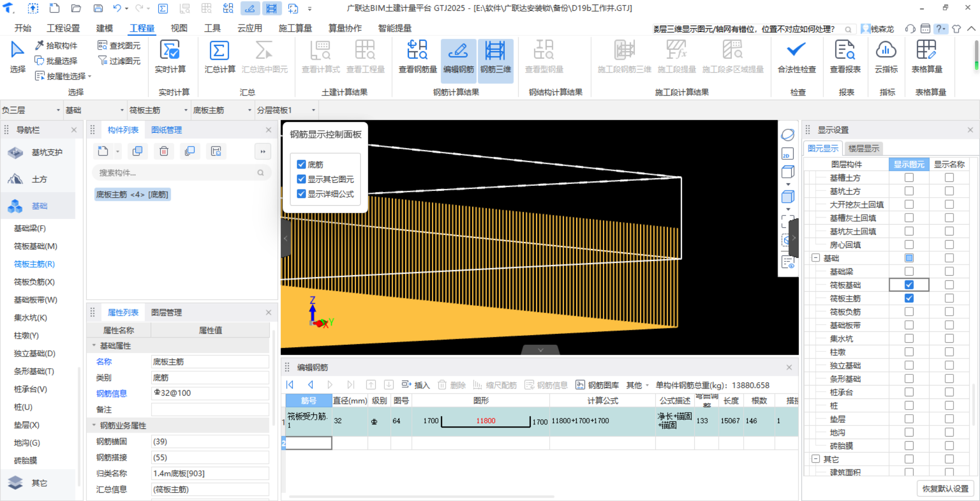Open 土方 navigation category

pyautogui.click(x=38, y=179)
